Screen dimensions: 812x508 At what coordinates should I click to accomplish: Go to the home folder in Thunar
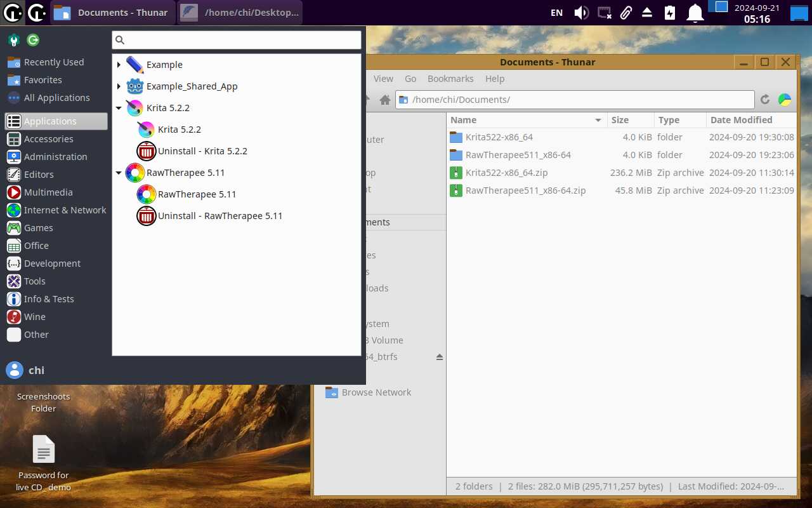(384, 100)
